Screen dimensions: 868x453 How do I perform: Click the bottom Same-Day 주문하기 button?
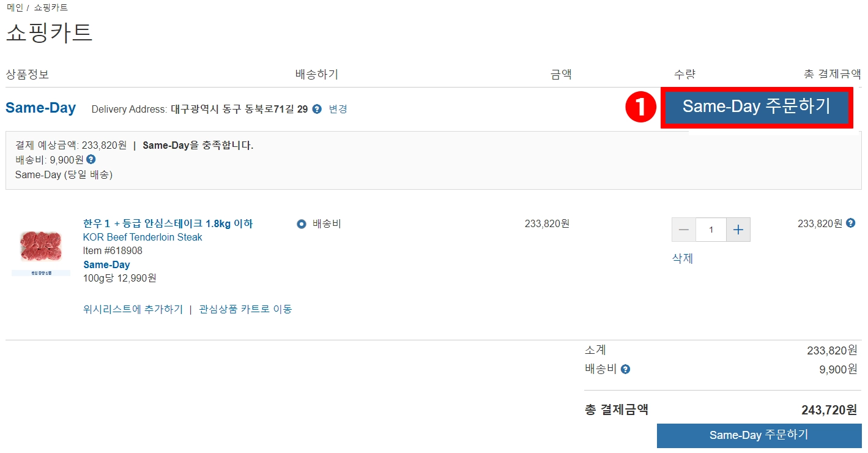point(759,435)
